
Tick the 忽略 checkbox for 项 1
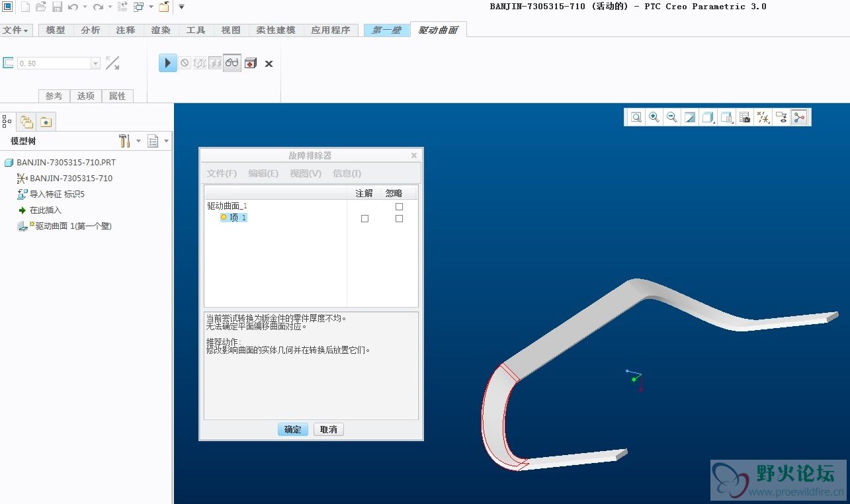tap(399, 218)
